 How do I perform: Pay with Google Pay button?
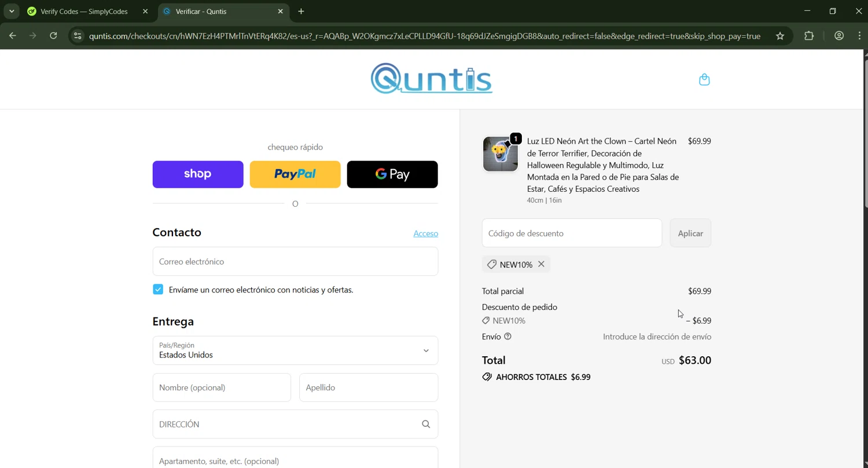coord(392,174)
